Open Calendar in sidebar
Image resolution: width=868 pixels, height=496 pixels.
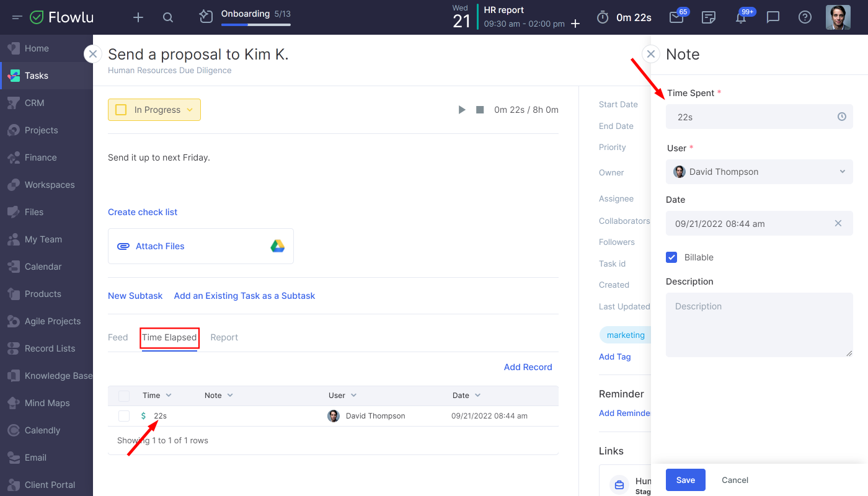(x=46, y=267)
